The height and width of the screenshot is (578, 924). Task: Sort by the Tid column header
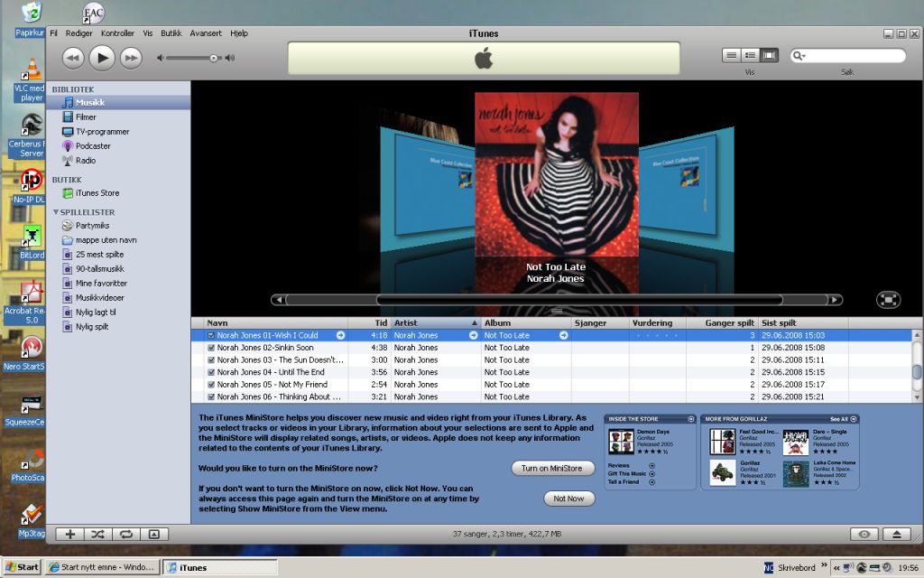coord(369,322)
